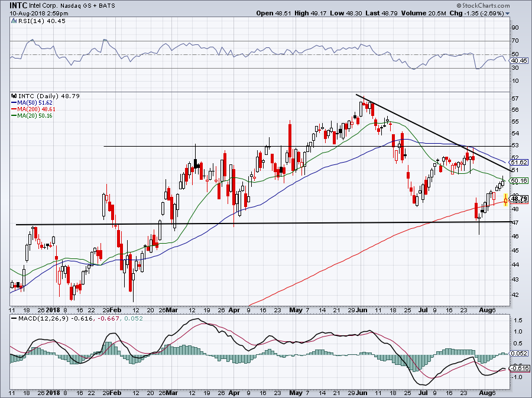Click the 90 level on RSI axis
532x398 pixels.
(515, 27)
